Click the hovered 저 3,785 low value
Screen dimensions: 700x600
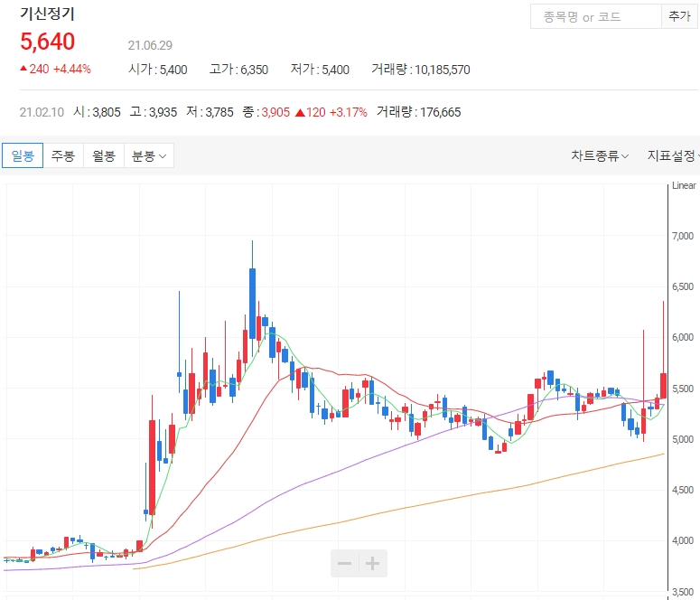tap(210, 112)
